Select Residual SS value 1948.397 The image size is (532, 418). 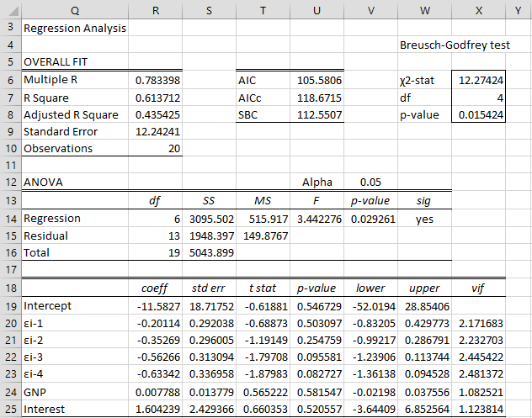(209, 235)
